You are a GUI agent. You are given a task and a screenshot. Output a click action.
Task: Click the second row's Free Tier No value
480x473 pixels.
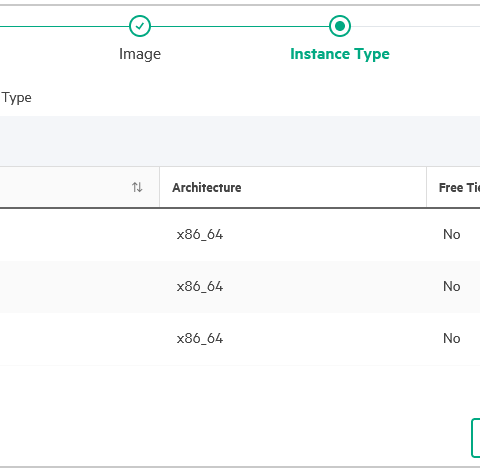452,287
